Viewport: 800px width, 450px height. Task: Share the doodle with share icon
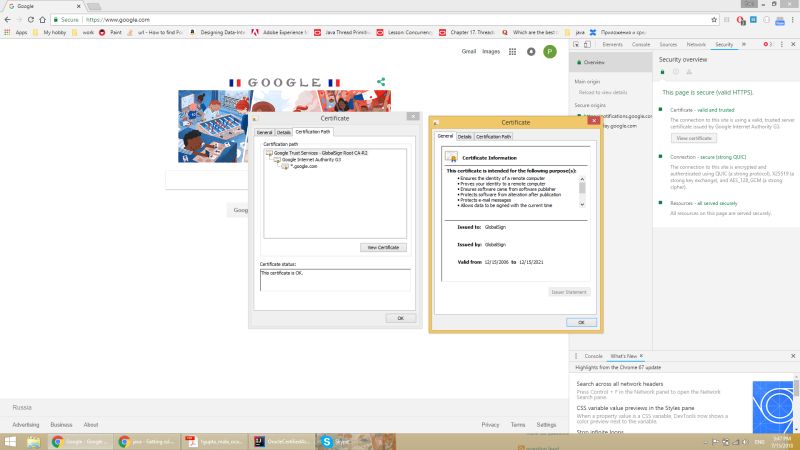tap(381, 82)
